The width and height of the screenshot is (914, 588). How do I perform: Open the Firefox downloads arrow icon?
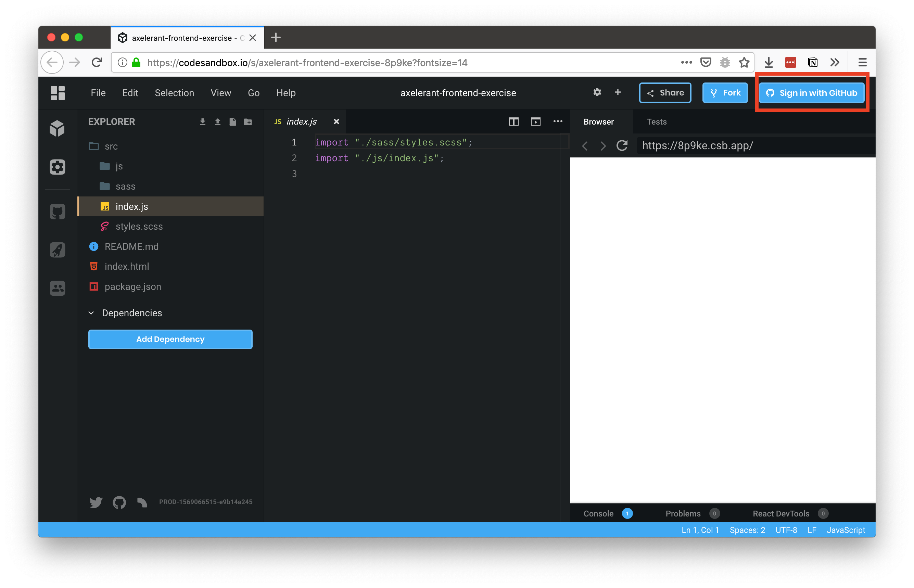coord(769,62)
